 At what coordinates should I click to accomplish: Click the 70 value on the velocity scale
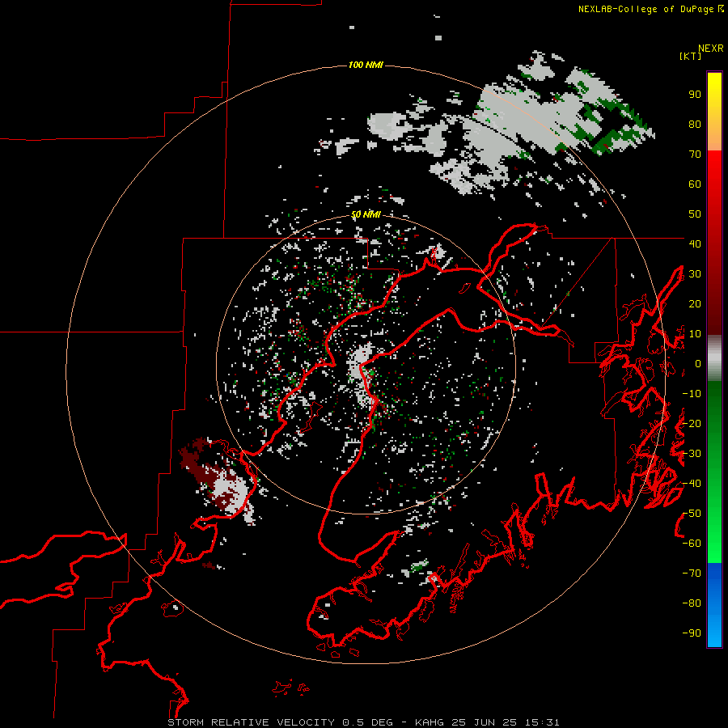695,154
